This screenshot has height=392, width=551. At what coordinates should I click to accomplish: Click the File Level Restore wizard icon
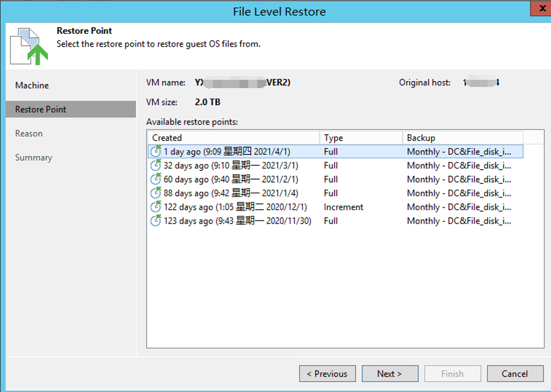(29, 46)
